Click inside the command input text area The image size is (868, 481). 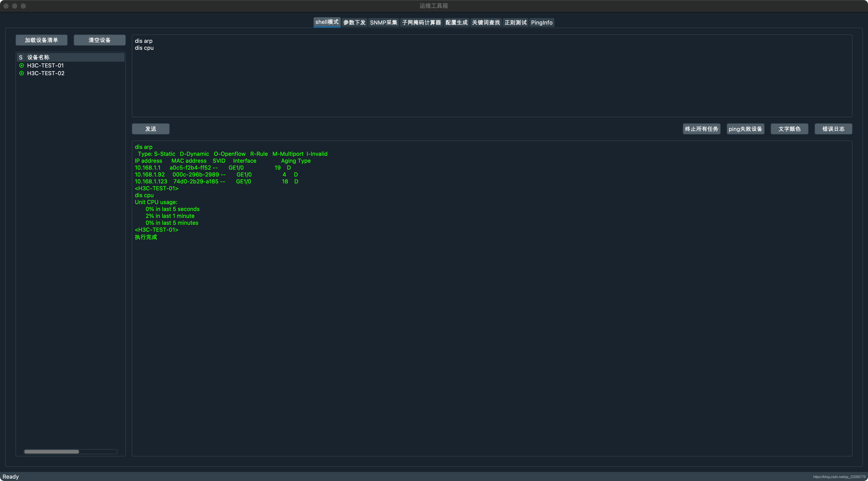tap(492, 81)
